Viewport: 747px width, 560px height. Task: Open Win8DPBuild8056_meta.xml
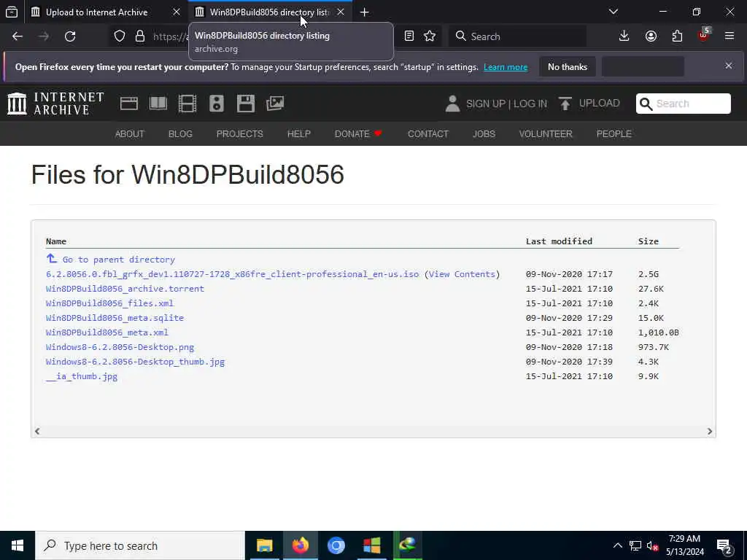107,332
